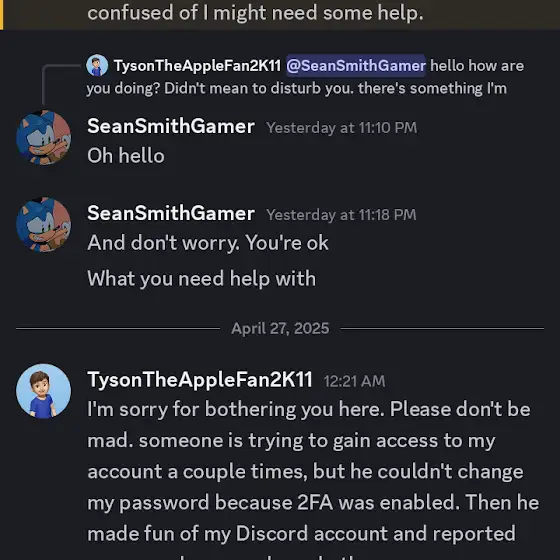Image resolution: width=560 pixels, height=560 pixels.
Task: Jump to the replied message text 'hello how are you doing?'
Action: pyautogui.click(x=296, y=77)
